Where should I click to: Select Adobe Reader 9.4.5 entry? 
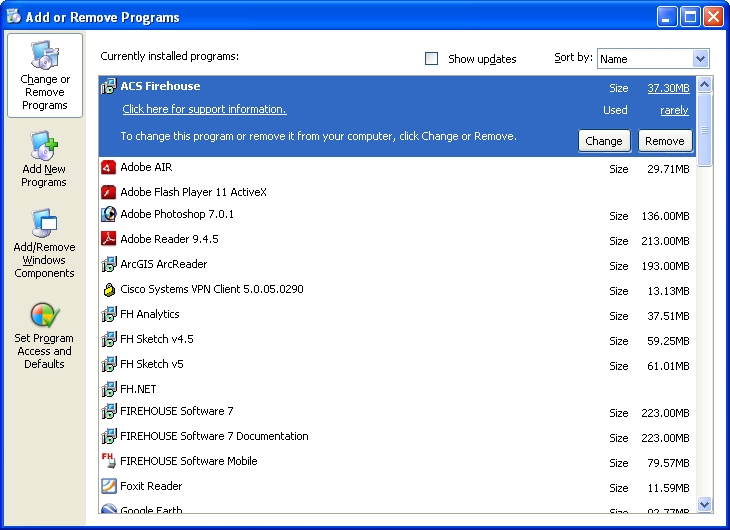[x=397, y=239]
